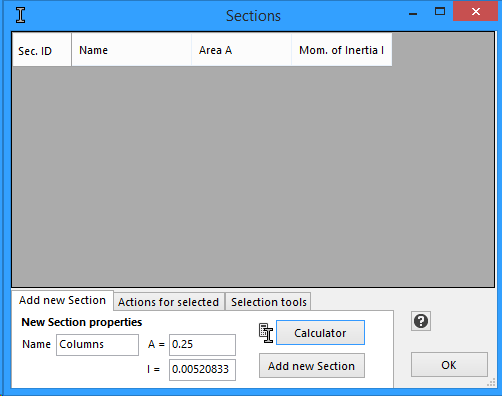Click the Name input field containing Columns
The width and height of the screenshot is (502, 396).
tap(97, 345)
